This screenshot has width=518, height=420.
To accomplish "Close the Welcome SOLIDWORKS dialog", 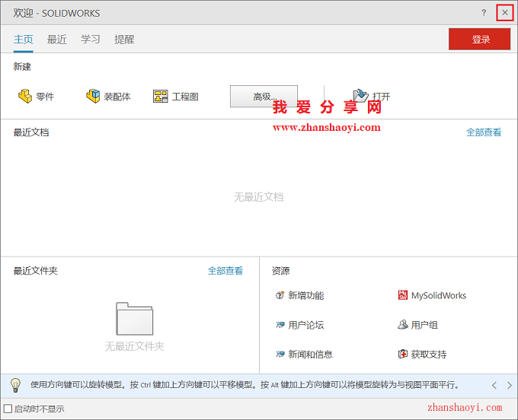I will point(505,13).
